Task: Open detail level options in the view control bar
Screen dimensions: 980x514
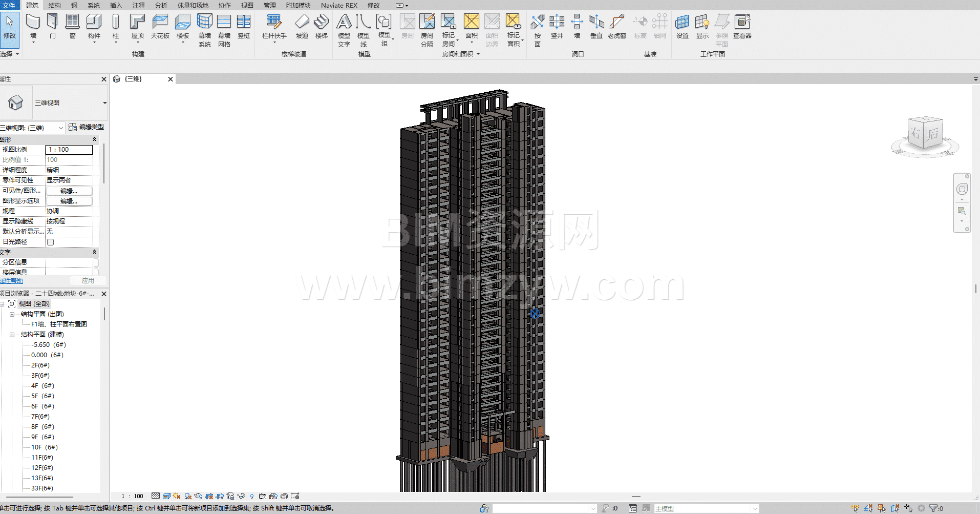Action: point(156,496)
